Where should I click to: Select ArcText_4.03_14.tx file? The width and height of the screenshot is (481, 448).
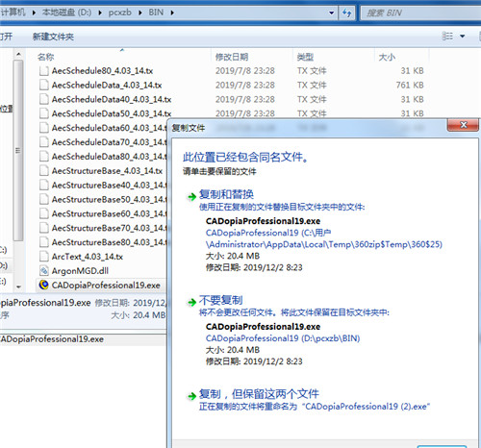(88, 257)
